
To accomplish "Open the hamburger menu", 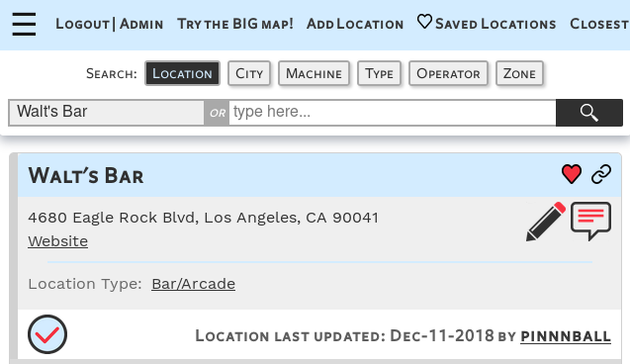I will [24, 24].
